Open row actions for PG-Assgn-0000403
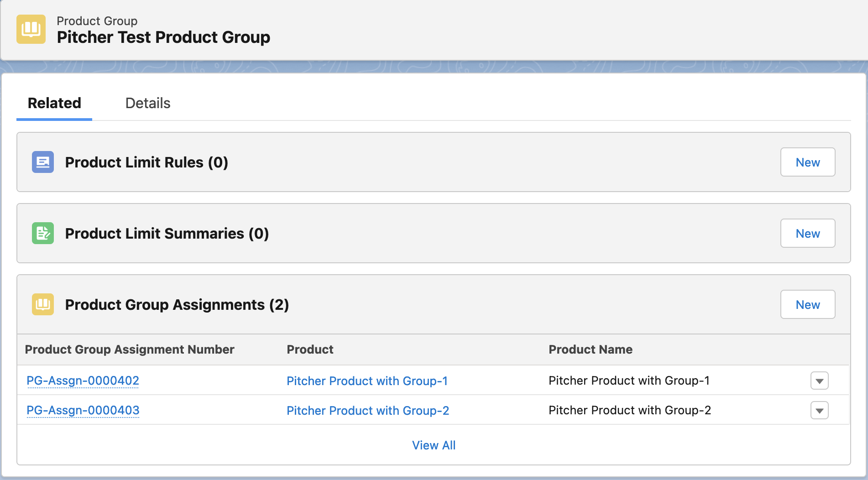This screenshot has height=480, width=868. pyautogui.click(x=819, y=410)
